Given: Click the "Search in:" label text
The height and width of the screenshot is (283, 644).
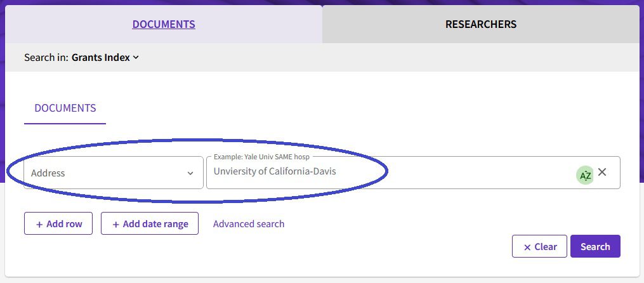Looking at the screenshot, I should (46, 58).
